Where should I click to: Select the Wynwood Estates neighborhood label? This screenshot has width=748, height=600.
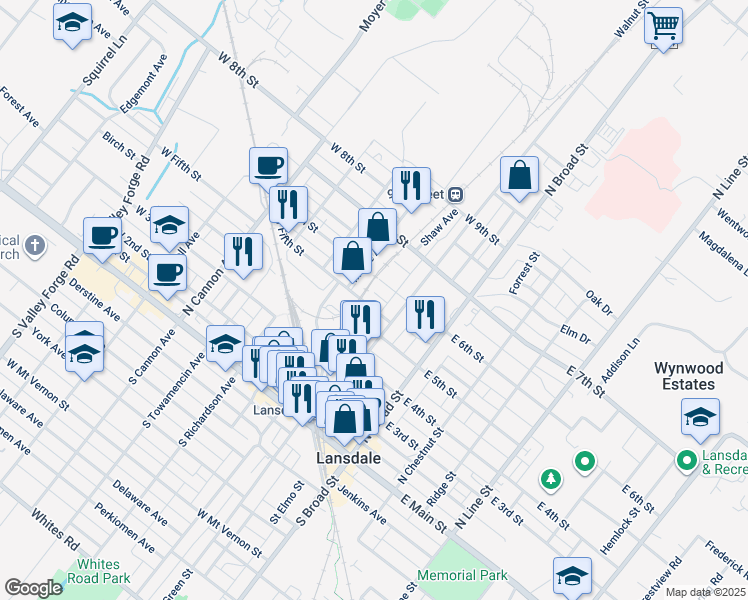point(688,376)
